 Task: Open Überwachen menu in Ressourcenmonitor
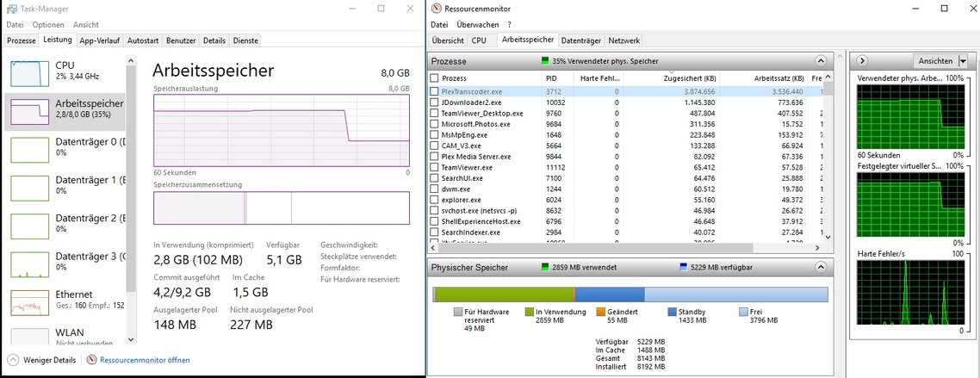pos(477,25)
